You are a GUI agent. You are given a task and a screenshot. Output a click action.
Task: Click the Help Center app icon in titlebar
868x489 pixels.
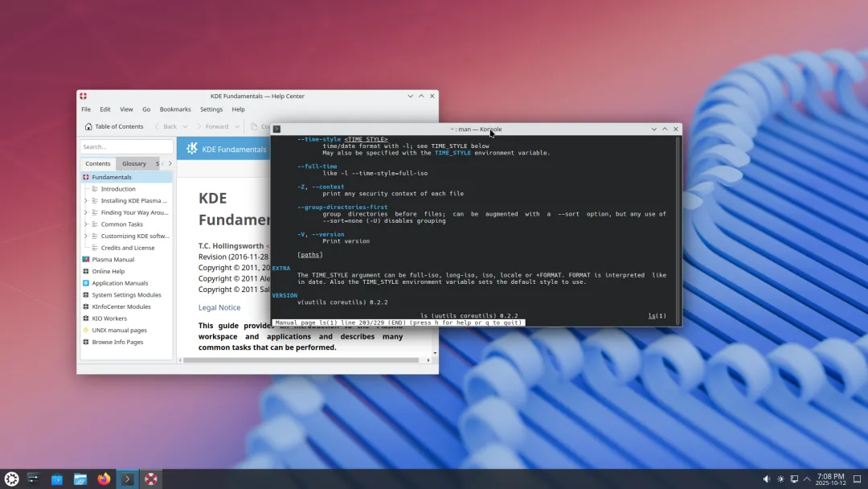(83, 96)
